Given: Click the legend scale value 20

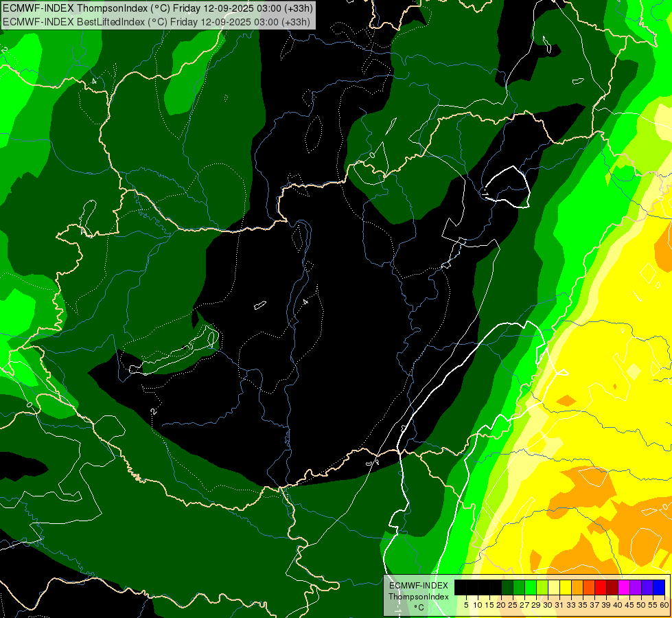Looking at the screenshot, I should (x=501, y=605).
